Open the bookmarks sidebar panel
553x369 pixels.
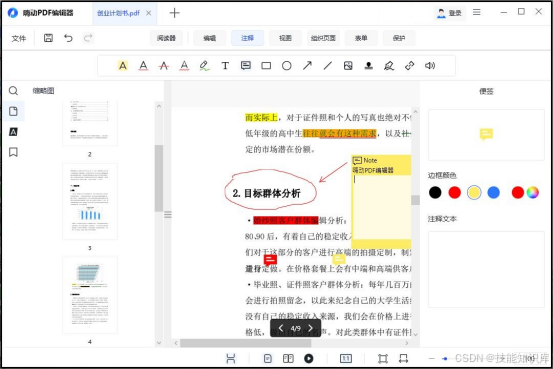click(13, 152)
